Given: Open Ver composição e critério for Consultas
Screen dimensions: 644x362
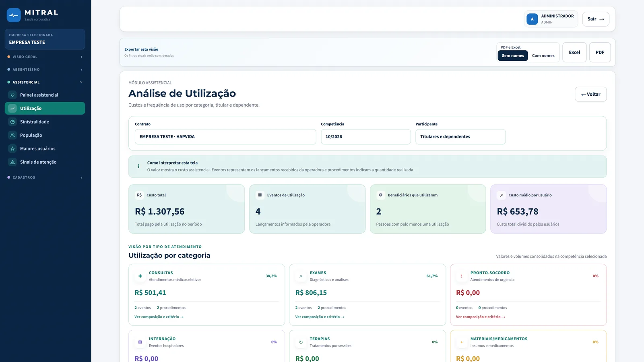Looking at the screenshot, I should (x=159, y=317).
